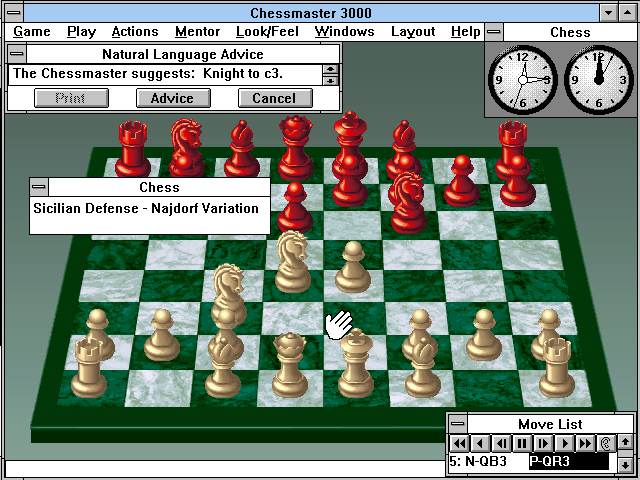
Task: Click the Advice button
Action: pyautogui.click(x=173, y=98)
